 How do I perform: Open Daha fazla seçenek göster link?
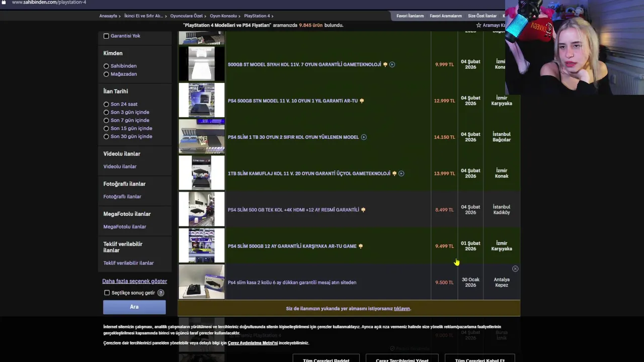tap(134, 281)
